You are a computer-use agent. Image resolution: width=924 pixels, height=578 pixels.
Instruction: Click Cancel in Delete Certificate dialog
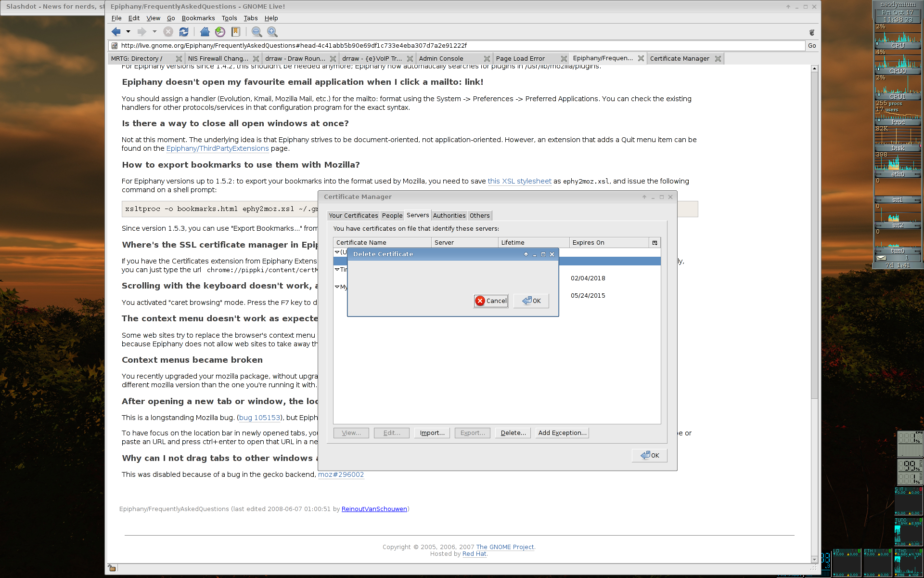tap(491, 301)
